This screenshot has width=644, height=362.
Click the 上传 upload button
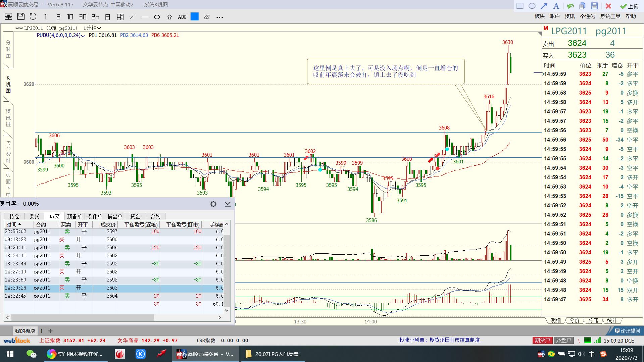(x=629, y=6)
